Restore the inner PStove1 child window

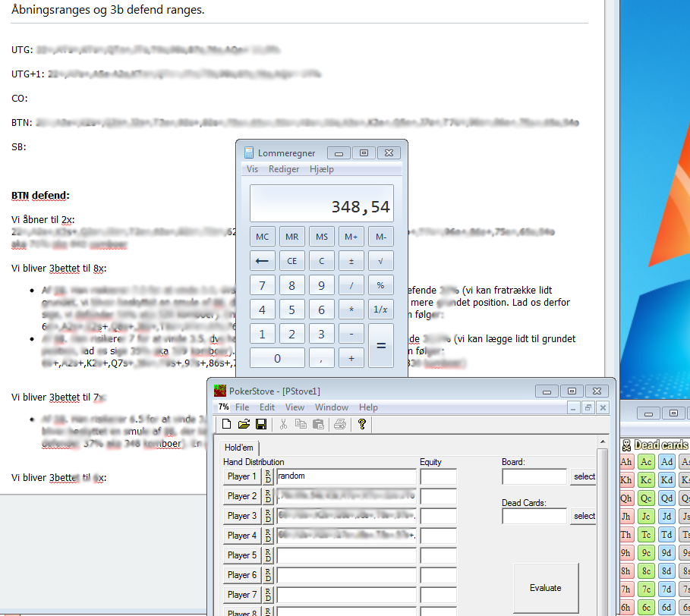coord(588,407)
